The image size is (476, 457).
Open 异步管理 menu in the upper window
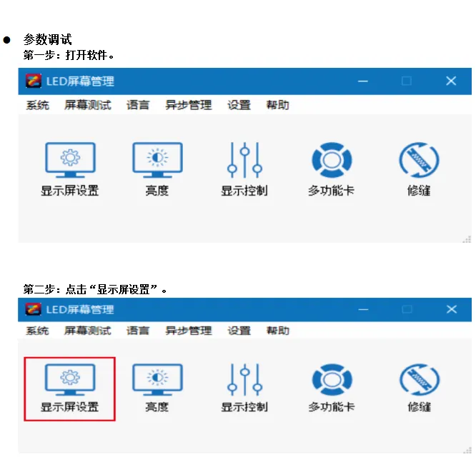click(188, 105)
